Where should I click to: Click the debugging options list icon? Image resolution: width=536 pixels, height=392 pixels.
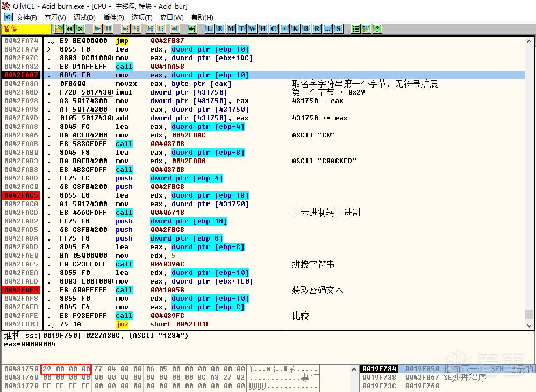(x=355, y=28)
